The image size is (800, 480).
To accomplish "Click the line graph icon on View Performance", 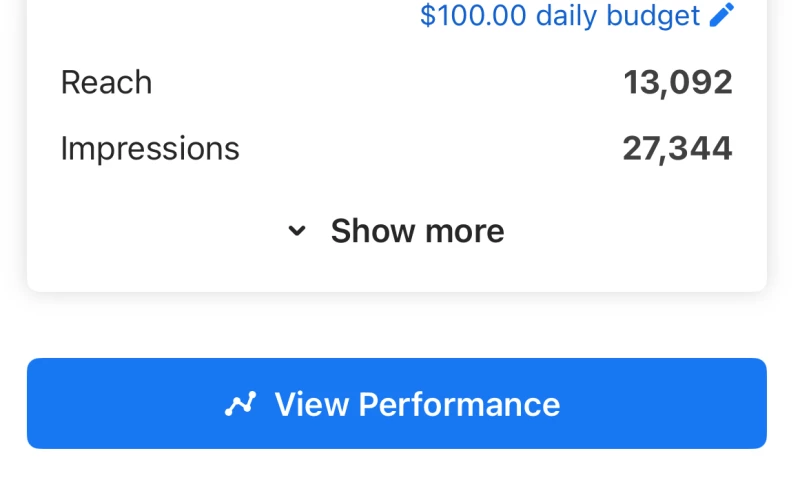I will pos(240,404).
